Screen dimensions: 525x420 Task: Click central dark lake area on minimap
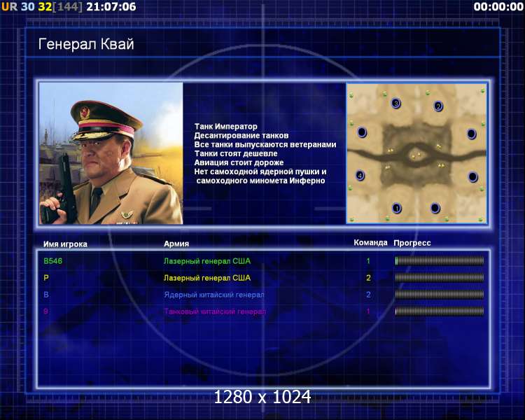click(416, 155)
